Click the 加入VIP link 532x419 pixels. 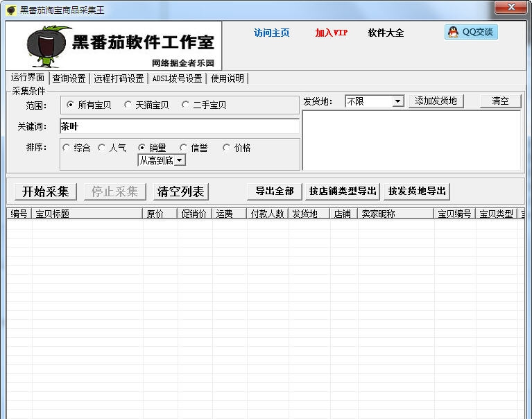pyautogui.click(x=331, y=33)
